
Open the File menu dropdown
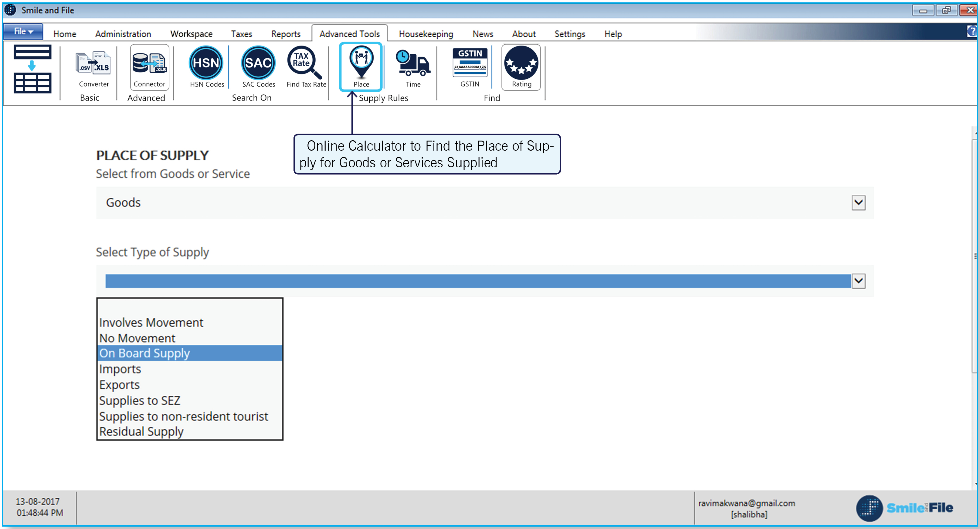(23, 32)
